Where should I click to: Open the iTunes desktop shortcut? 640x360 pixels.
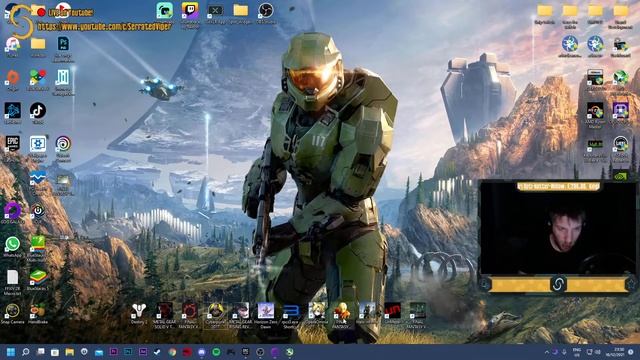click(12, 44)
